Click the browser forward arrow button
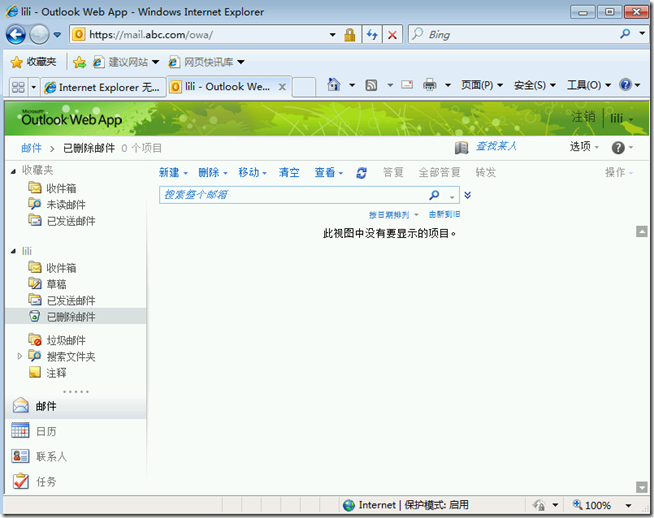654x518 pixels. coord(40,35)
